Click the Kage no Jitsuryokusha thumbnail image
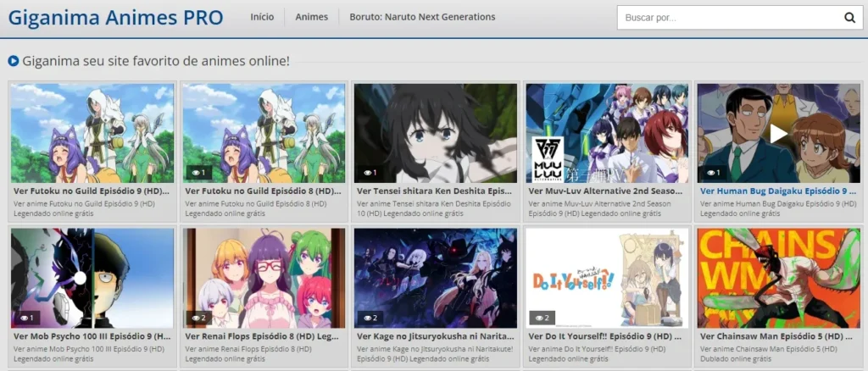This screenshot has width=868, height=371. [436, 278]
